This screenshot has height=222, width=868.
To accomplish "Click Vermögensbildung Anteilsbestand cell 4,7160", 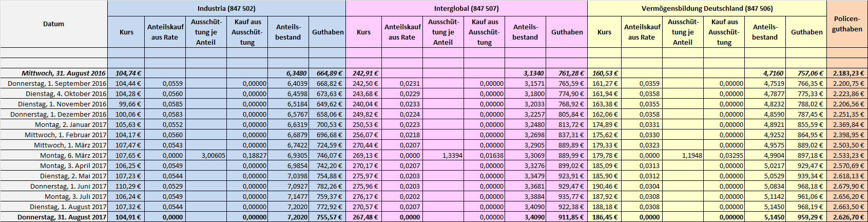I will click(765, 73).
